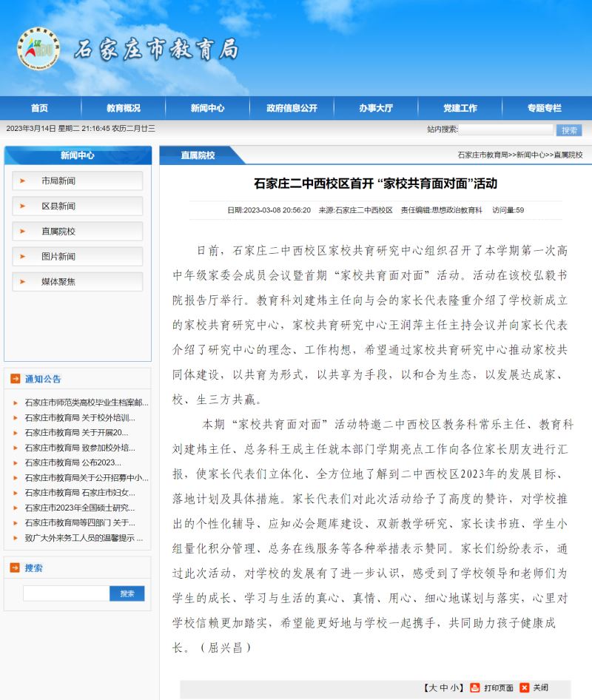Click the education bureau logo emblem
The height and width of the screenshot is (700, 592).
(38, 48)
